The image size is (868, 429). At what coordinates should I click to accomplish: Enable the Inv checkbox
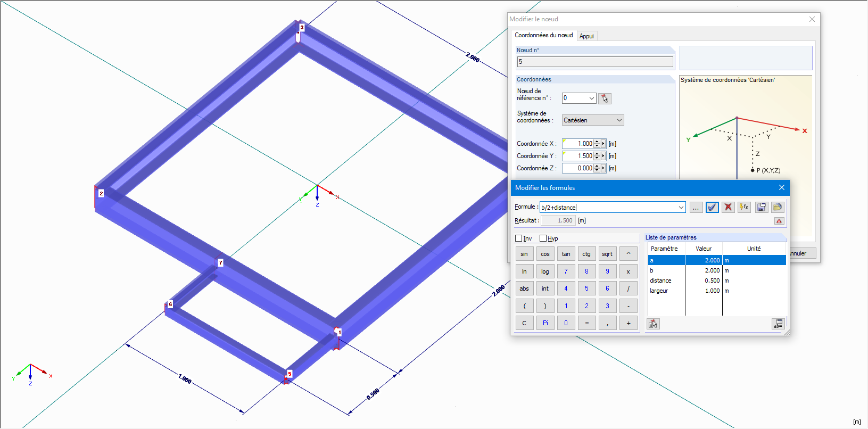point(519,238)
